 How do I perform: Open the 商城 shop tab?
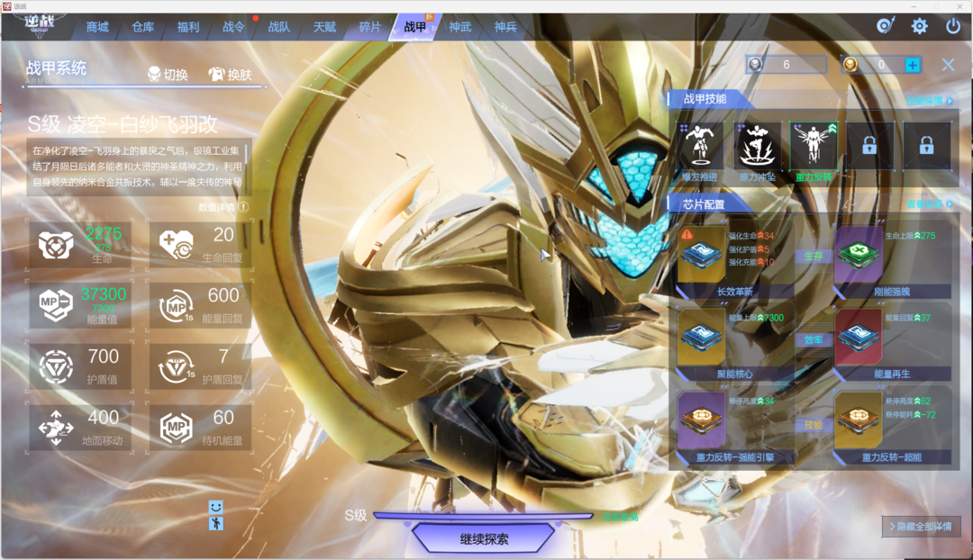coord(97,27)
